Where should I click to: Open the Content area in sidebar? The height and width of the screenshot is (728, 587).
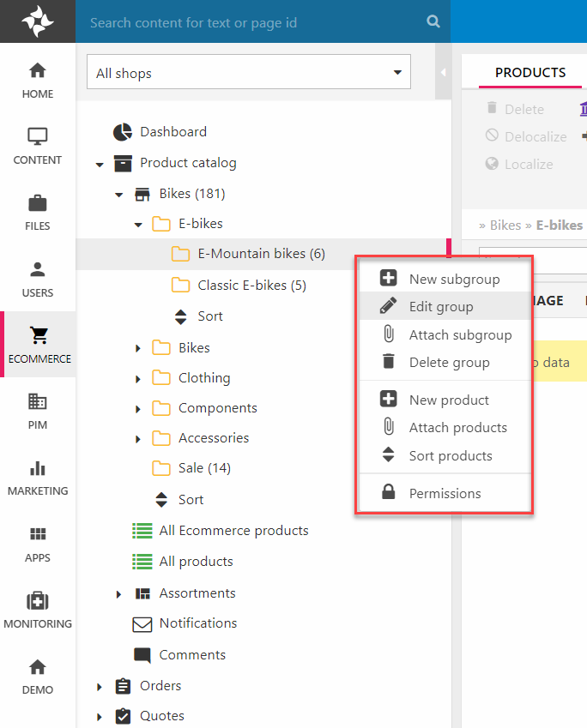(38, 145)
